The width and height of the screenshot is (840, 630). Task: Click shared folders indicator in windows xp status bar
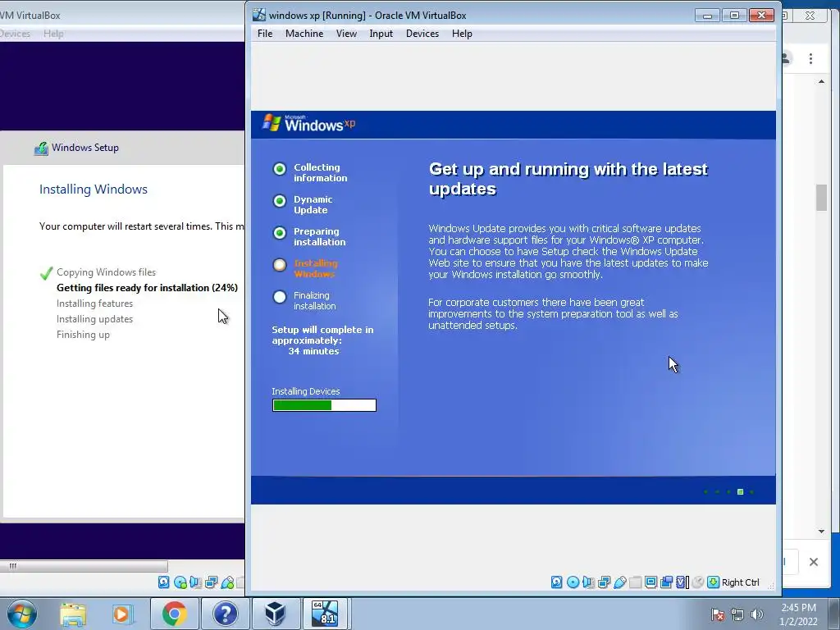pos(636,582)
